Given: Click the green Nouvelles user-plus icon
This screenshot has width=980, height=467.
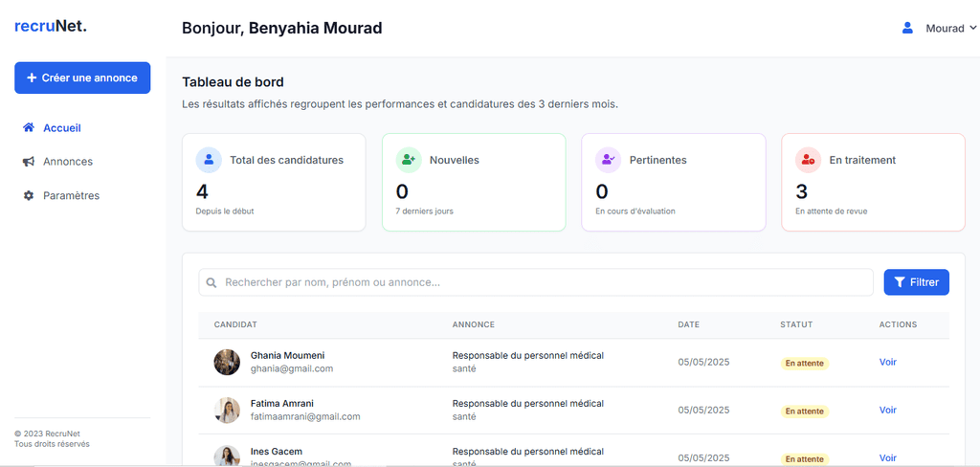Looking at the screenshot, I should pyautogui.click(x=409, y=160).
